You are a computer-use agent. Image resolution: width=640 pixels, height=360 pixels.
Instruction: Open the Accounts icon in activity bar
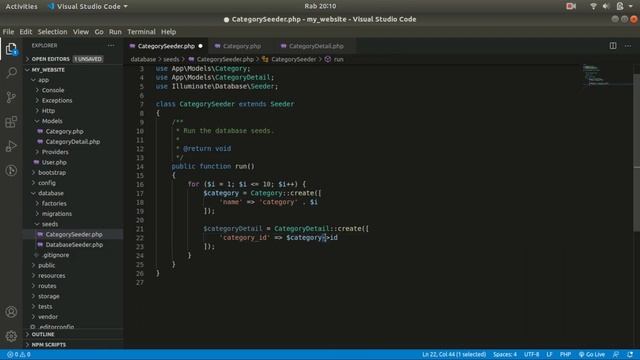click(x=11, y=312)
